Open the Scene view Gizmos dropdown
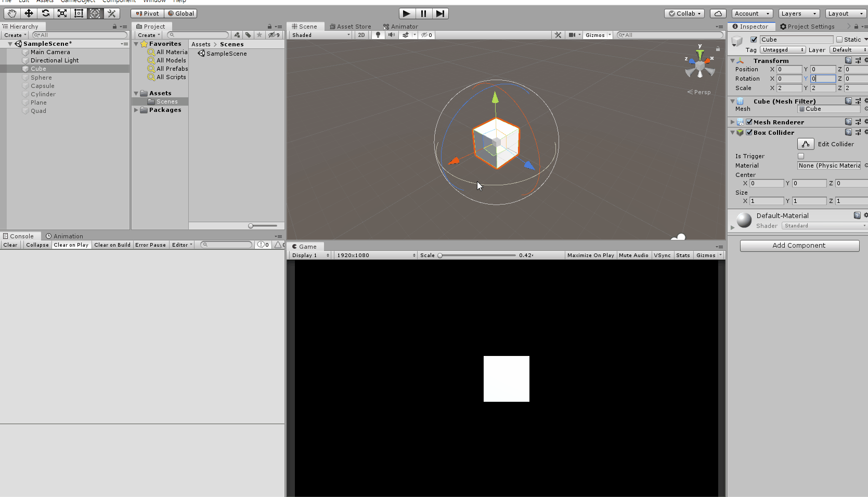 point(598,35)
